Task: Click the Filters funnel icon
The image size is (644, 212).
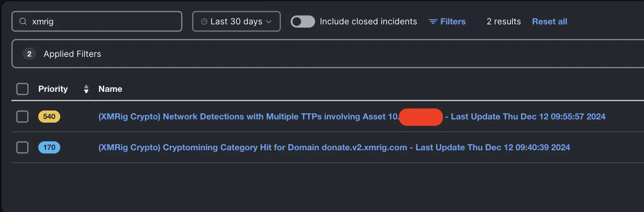Action: pos(433,22)
